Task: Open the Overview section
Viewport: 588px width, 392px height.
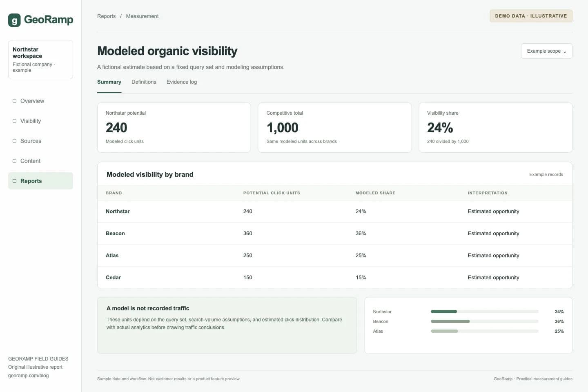Action: [40, 101]
